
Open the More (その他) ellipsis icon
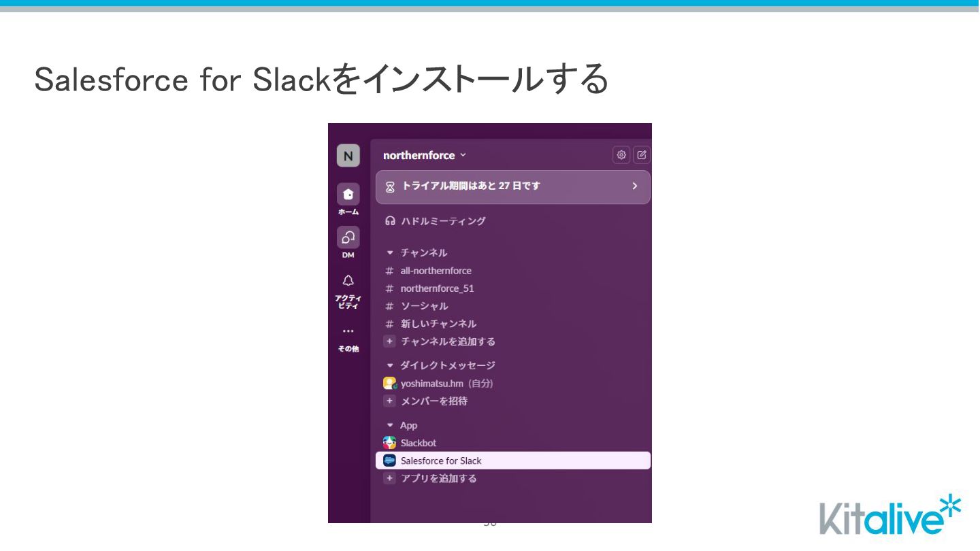coord(348,331)
